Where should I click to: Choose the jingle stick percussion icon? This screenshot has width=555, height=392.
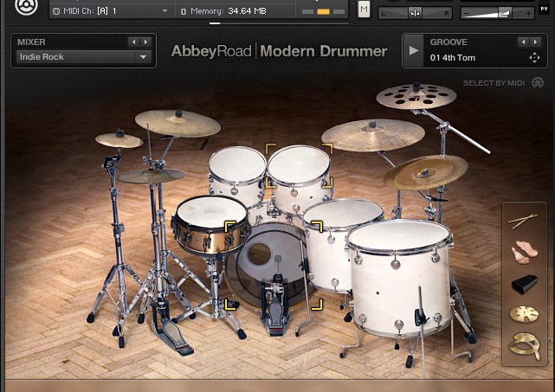[524, 314]
